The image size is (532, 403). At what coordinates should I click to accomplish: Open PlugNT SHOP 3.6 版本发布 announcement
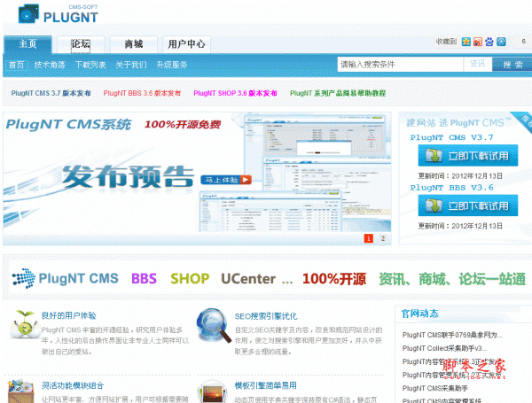point(235,93)
